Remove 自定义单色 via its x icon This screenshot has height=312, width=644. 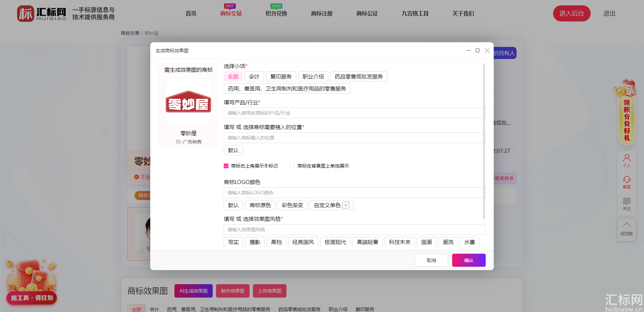click(346, 205)
